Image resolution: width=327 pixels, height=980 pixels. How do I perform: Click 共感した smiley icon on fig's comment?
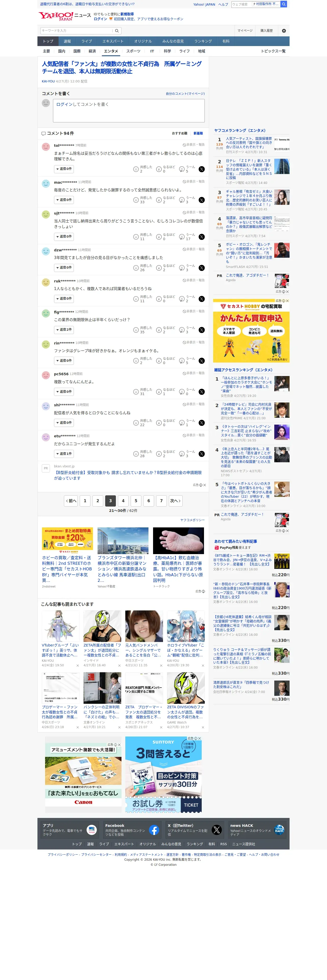[x=136, y=330]
